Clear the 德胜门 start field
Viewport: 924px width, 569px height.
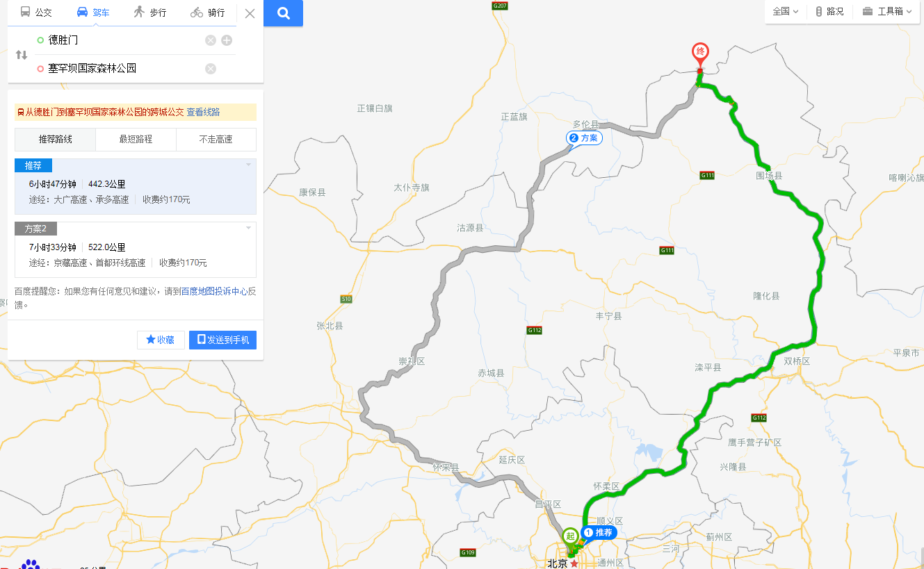point(211,40)
